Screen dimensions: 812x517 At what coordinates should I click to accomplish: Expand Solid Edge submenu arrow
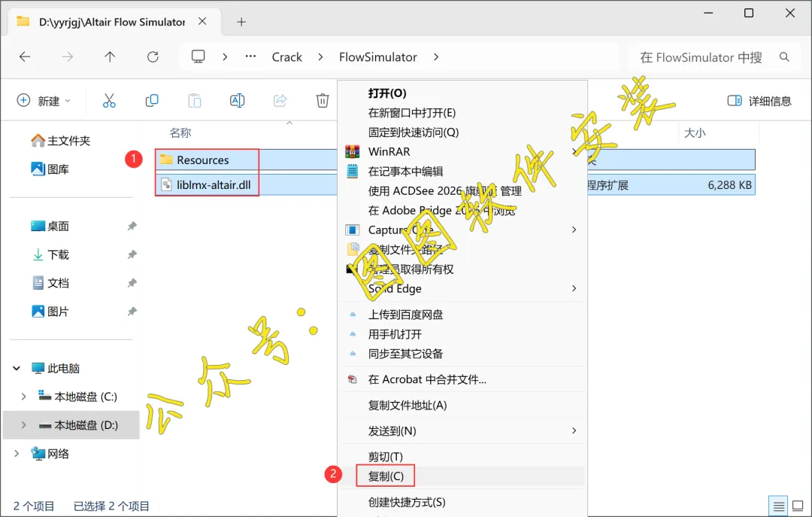[x=574, y=288]
